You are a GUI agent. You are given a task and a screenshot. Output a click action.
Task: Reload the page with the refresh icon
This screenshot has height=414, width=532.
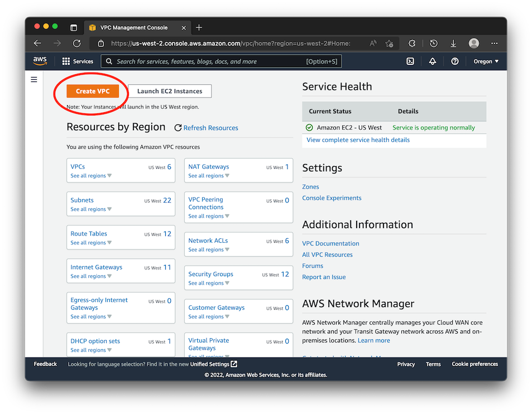[x=77, y=44]
